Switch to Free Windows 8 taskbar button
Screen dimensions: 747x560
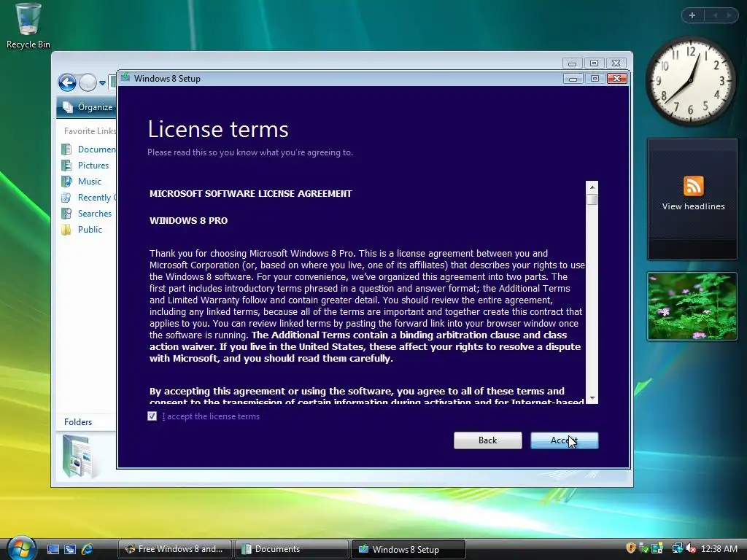[x=174, y=549]
